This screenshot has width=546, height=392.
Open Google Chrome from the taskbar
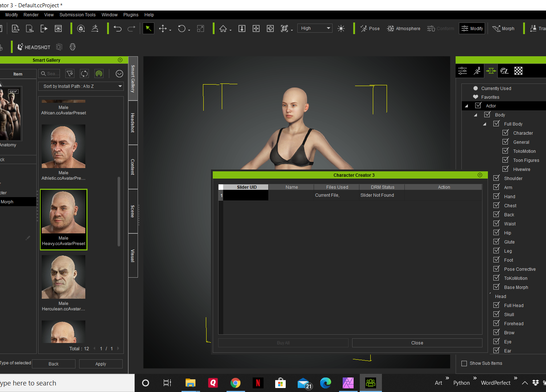tap(236, 383)
